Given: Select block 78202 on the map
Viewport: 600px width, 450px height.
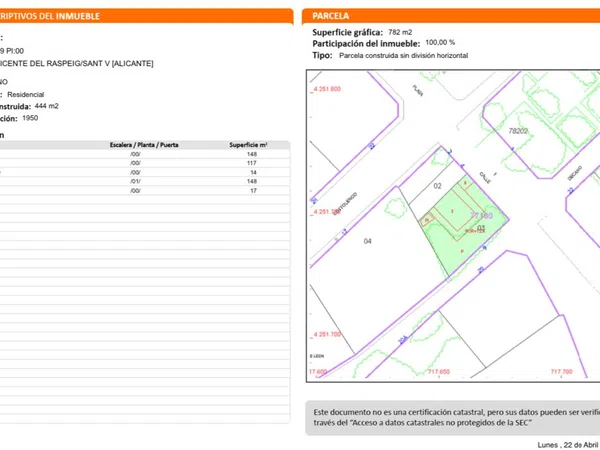Looking at the screenshot, I should click(517, 130).
